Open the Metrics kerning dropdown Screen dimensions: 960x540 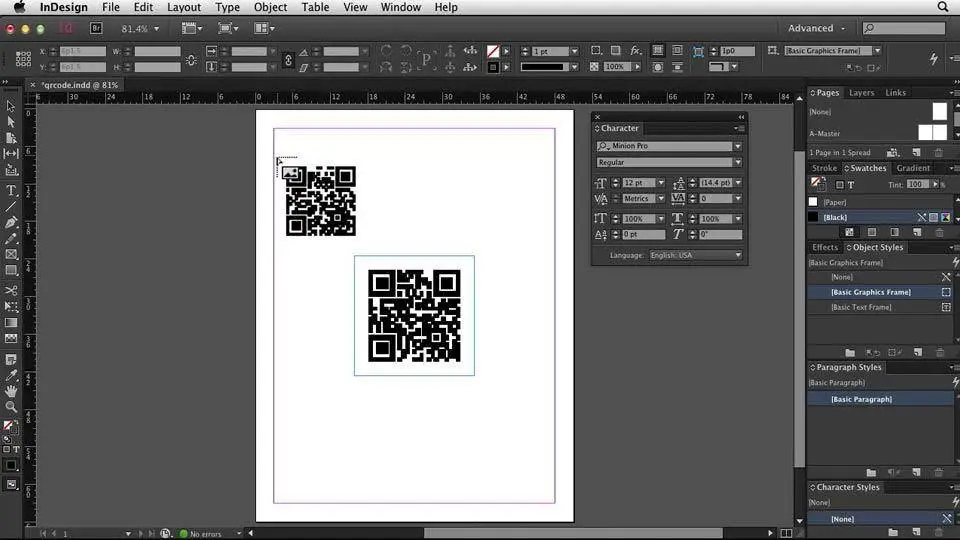pos(661,198)
